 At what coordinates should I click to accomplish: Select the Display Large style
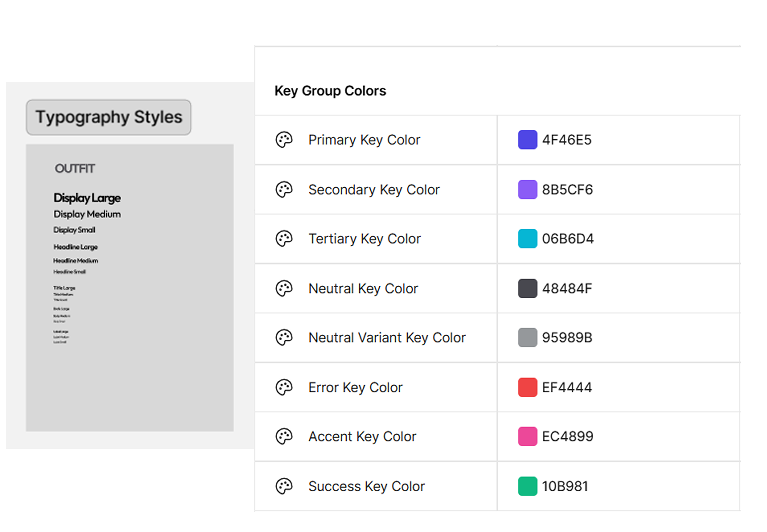(87, 198)
